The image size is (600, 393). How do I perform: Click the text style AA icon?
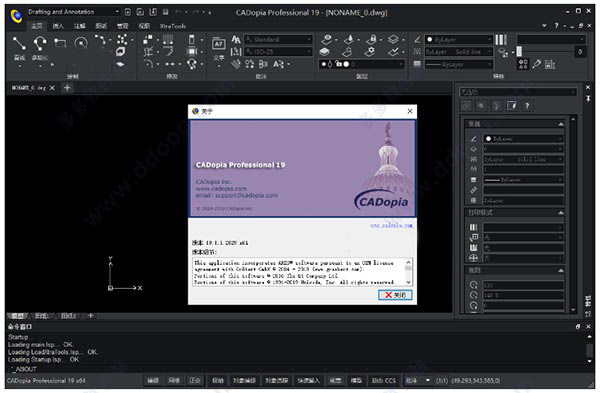(x=236, y=39)
